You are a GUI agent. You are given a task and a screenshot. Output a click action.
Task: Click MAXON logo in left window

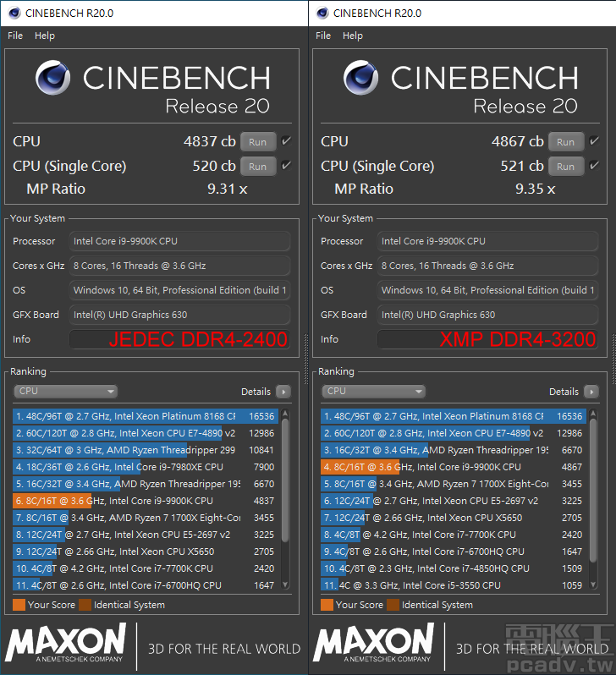pyautogui.click(x=65, y=642)
